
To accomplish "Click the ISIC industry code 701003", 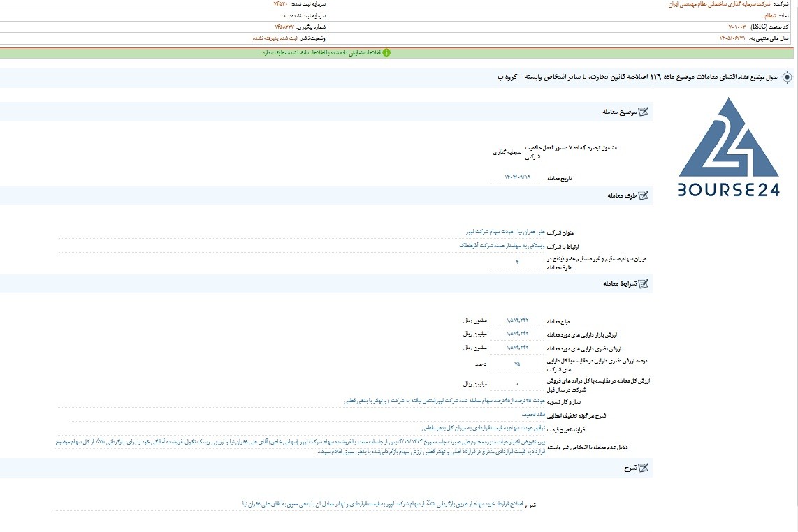I will point(737,27).
